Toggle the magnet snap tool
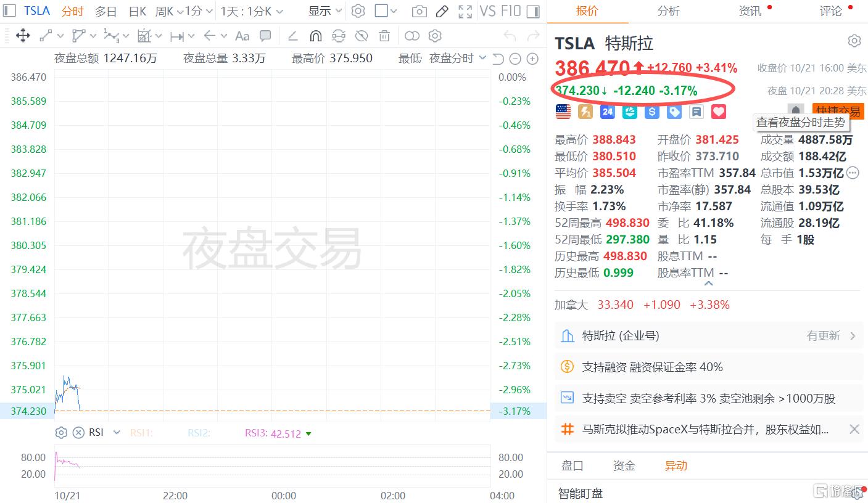868x503 pixels. pos(315,36)
